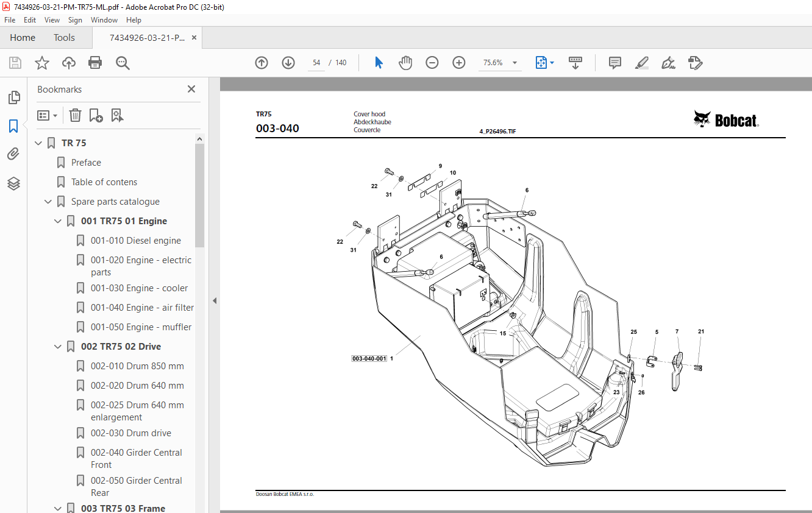The width and height of the screenshot is (812, 513).
Task: Open the View menu
Action: (52, 20)
